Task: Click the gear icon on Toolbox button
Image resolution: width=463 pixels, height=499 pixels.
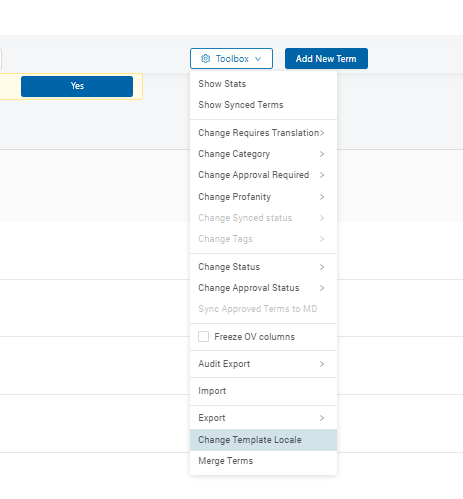Action: click(x=205, y=59)
